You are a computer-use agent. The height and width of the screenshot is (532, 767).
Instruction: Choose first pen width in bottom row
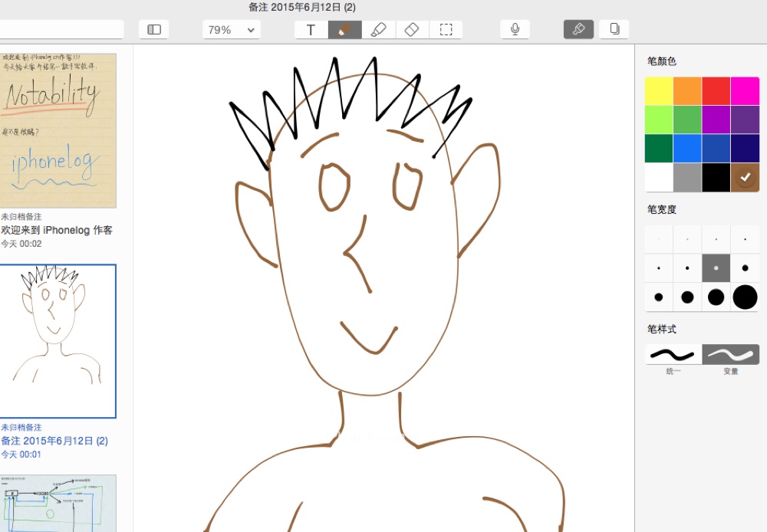click(x=659, y=297)
